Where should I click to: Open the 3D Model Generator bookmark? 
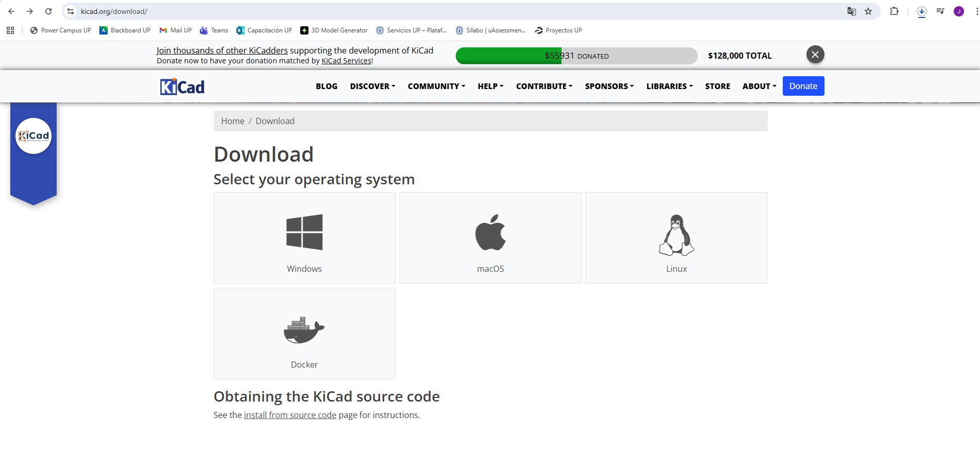click(x=334, y=30)
